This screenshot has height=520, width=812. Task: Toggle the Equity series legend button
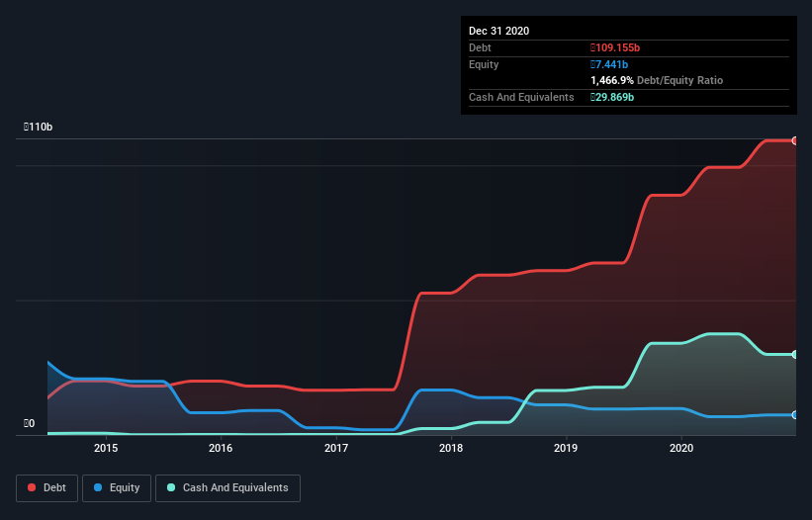tap(117, 488)
